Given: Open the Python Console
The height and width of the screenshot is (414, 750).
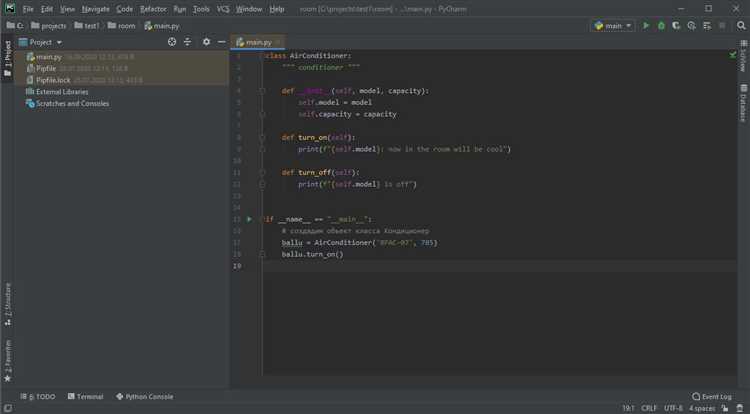Looking at the screenshot, I should (x=144, y=396).
